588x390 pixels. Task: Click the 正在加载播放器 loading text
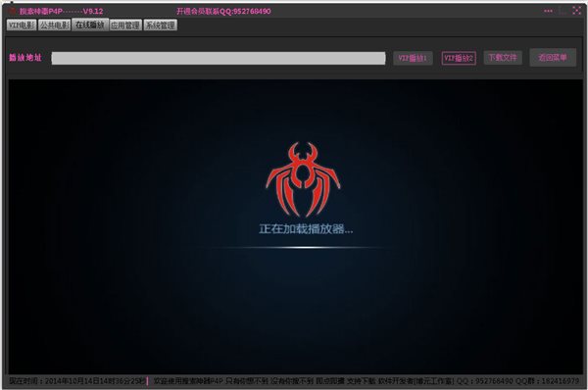coord(306,228)
